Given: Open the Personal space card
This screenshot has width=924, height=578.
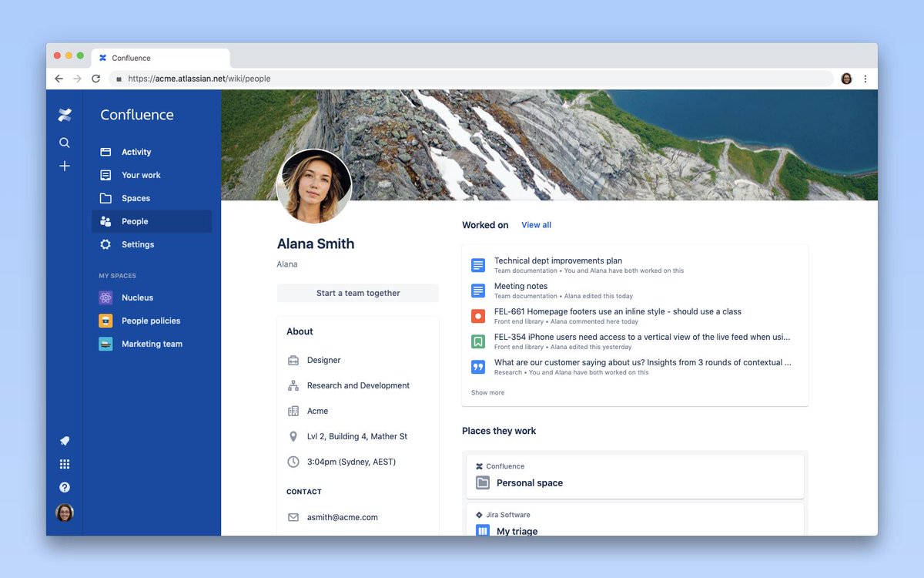Looking at the screenshot, I should coord(635,476).
